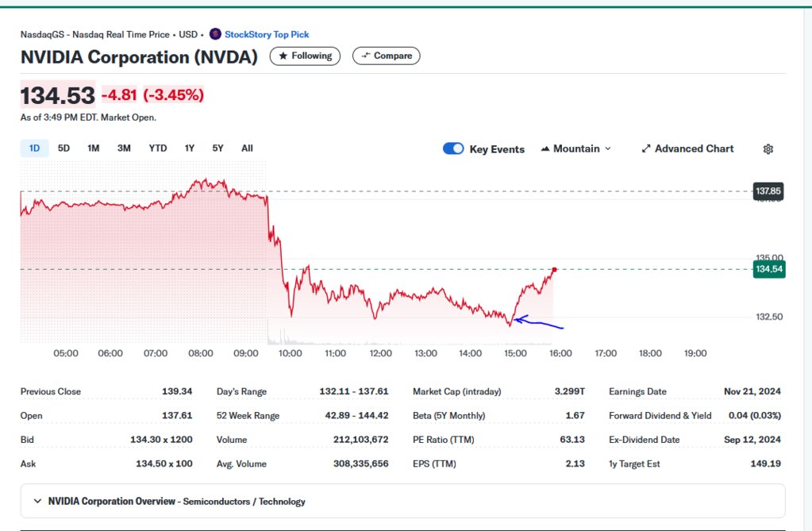Viewport: 812px width, 531px height.
Task: Click the Market Cap value 3.299T
Action: tap(570, 391)
